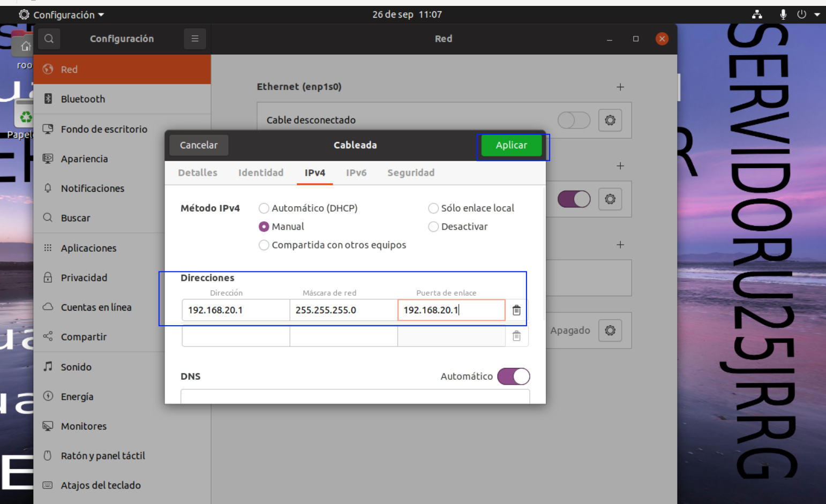
Task: Click the microphone icon in top bar
Action: coord(783,14)
